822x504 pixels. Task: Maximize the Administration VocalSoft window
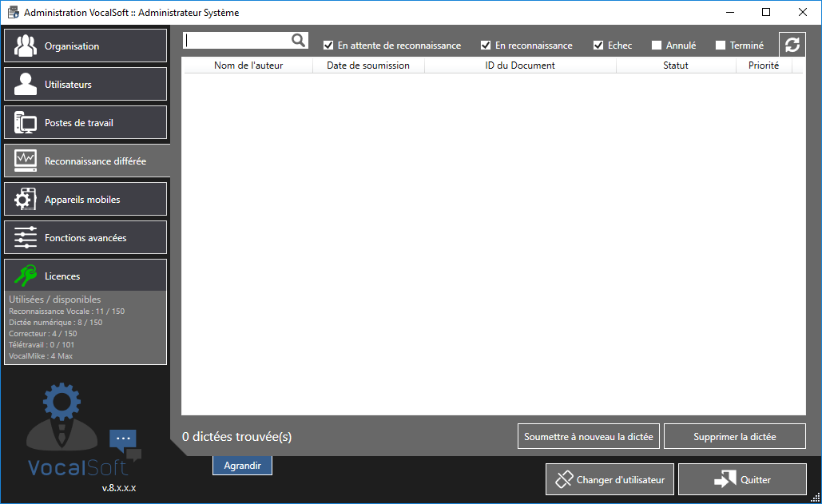766,12
